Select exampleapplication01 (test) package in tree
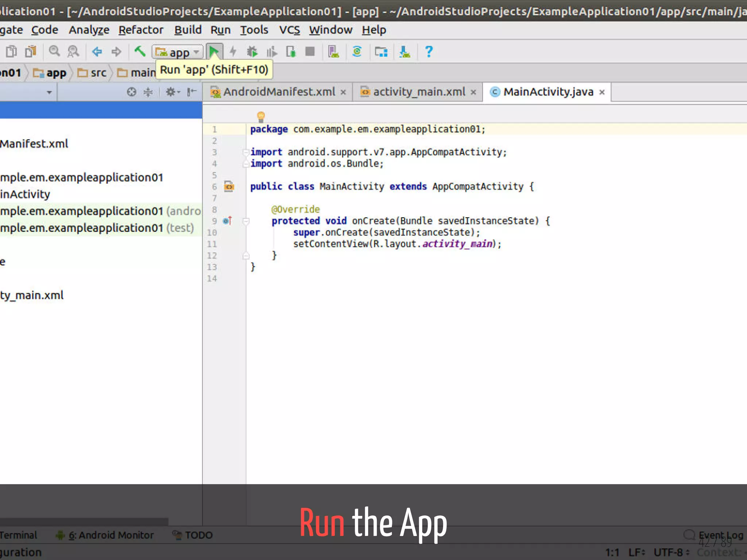The height and width of the screenshot is (560, 747). [101, 228]
